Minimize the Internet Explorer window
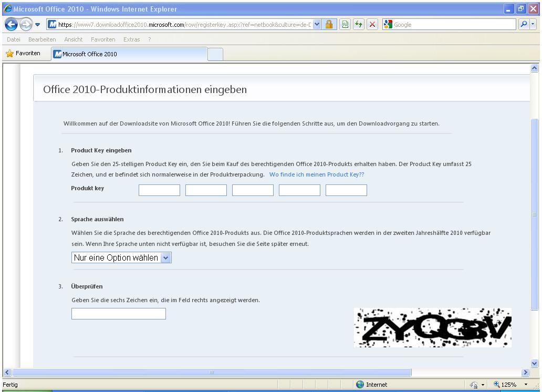 pos(508,8)
